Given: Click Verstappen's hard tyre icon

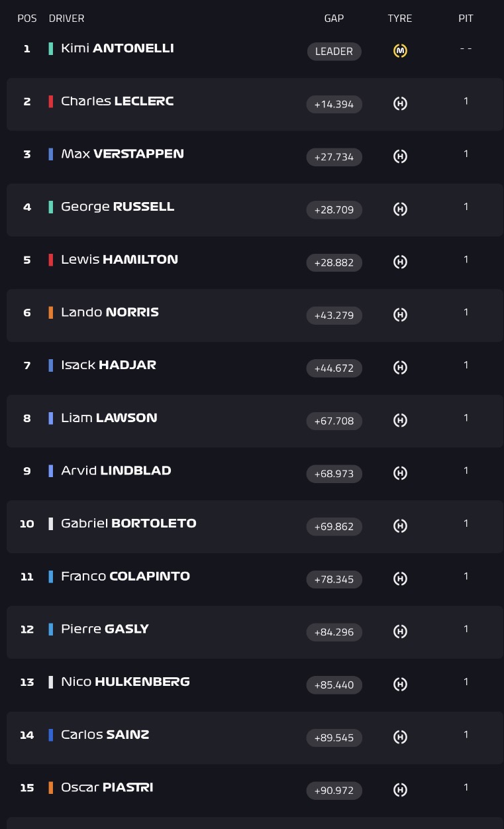Looking at the screenshot, I should pyautogui.click(x=400, y=156).
